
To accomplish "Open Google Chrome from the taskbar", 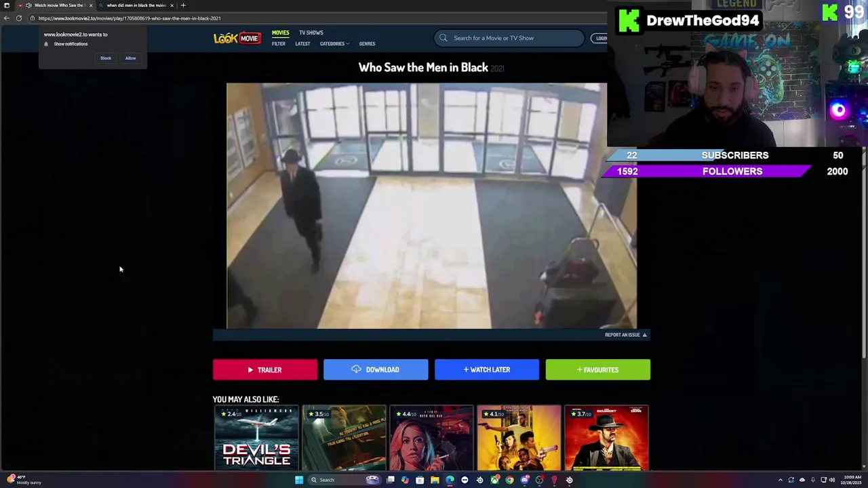I will coord(509,480).
